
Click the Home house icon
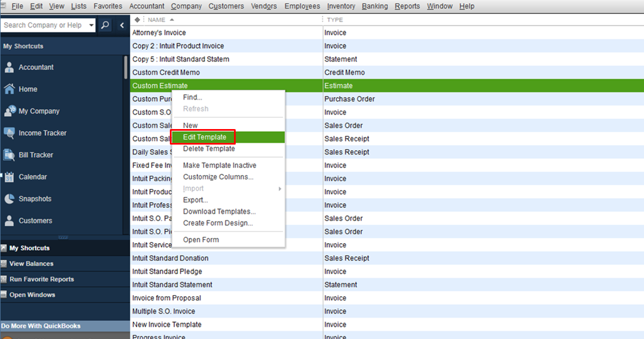[9, 89]
